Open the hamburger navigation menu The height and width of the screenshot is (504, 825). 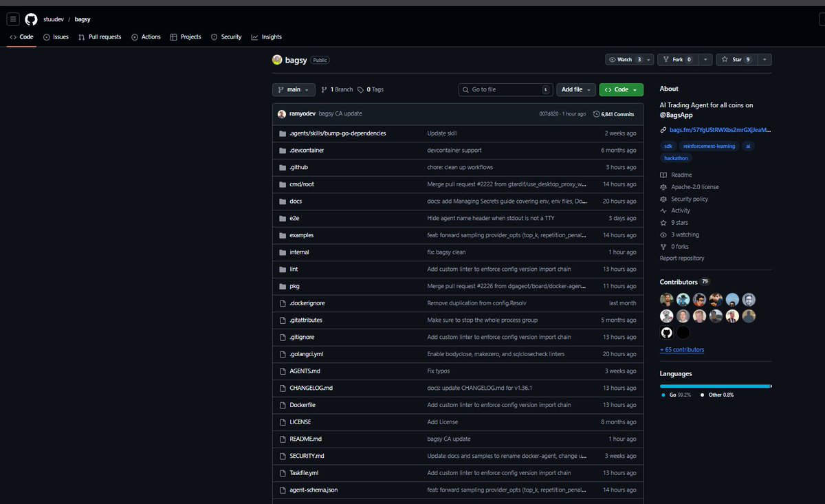(x=13, y=19)
